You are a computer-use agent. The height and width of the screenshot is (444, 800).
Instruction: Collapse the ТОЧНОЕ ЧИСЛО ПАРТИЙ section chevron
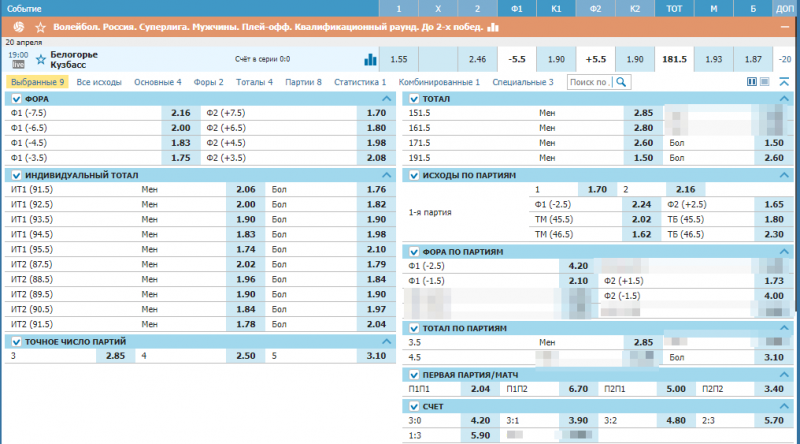pos(386,341)
